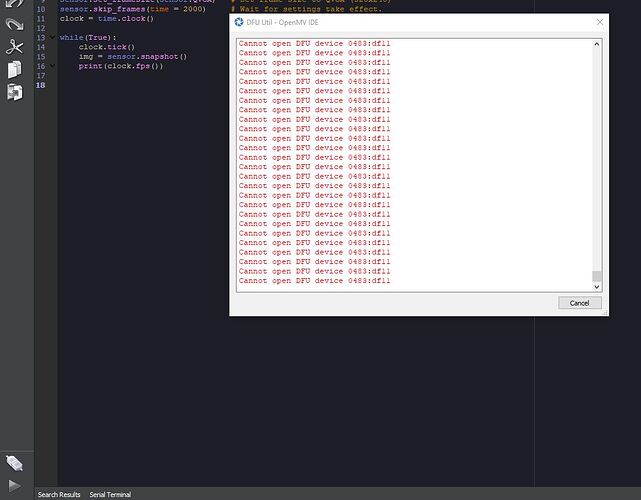This screenshot has width=641, height=500.
Task: Collapse the while(True) code block
Action: pos(52,37)
